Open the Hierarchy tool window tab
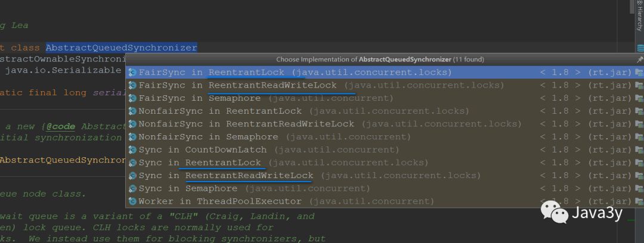This screenshot has height=243, width=644. (639, 17)
